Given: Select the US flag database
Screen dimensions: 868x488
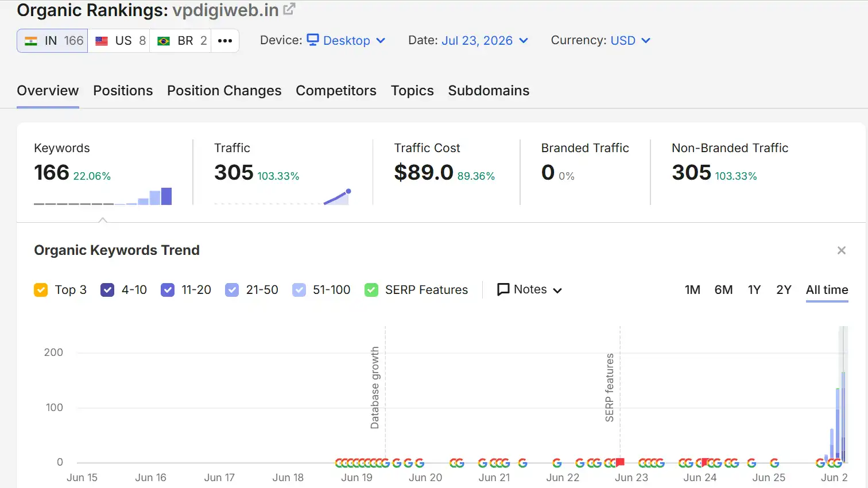Looking at the screenshot, I should [x=119, y=41].
